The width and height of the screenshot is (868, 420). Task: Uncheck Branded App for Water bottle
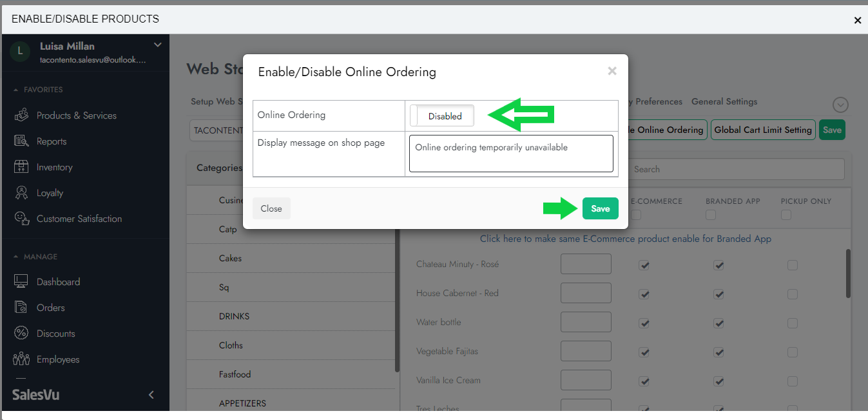pyautogui.click(x=719, y=323)
